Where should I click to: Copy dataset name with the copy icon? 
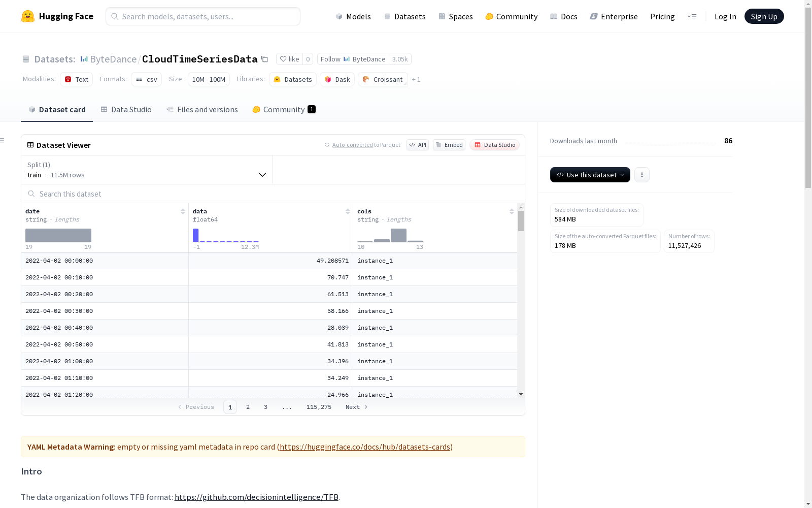264,59
